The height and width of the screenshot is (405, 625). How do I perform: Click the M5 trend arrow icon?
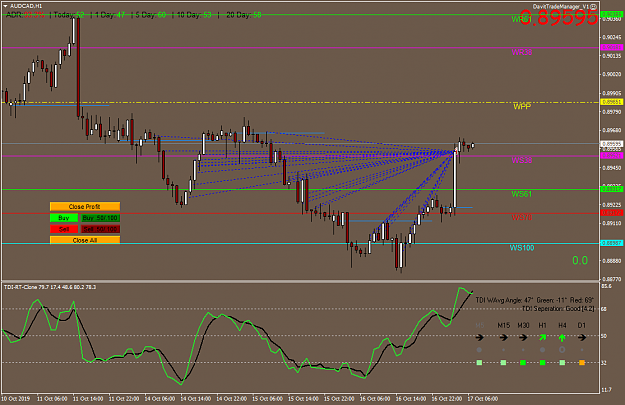[x=480, y=338]
